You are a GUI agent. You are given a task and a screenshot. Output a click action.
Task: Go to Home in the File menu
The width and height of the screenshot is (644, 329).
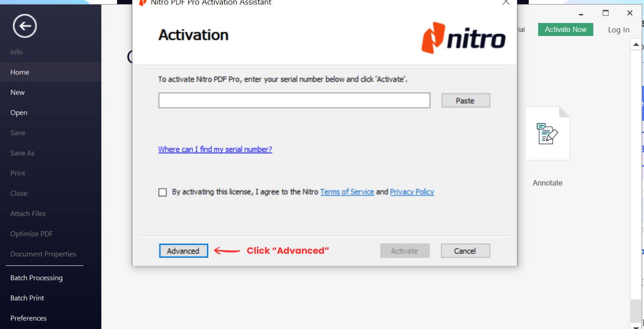tap(20, 72)
